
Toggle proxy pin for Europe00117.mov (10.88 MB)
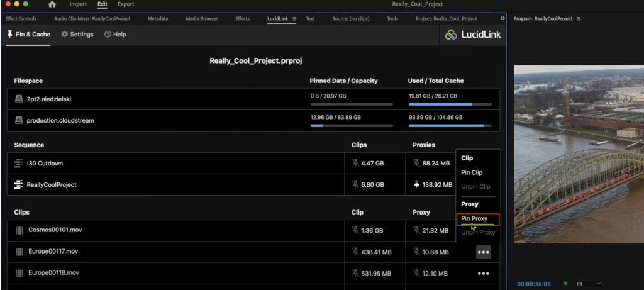[416, 252]
